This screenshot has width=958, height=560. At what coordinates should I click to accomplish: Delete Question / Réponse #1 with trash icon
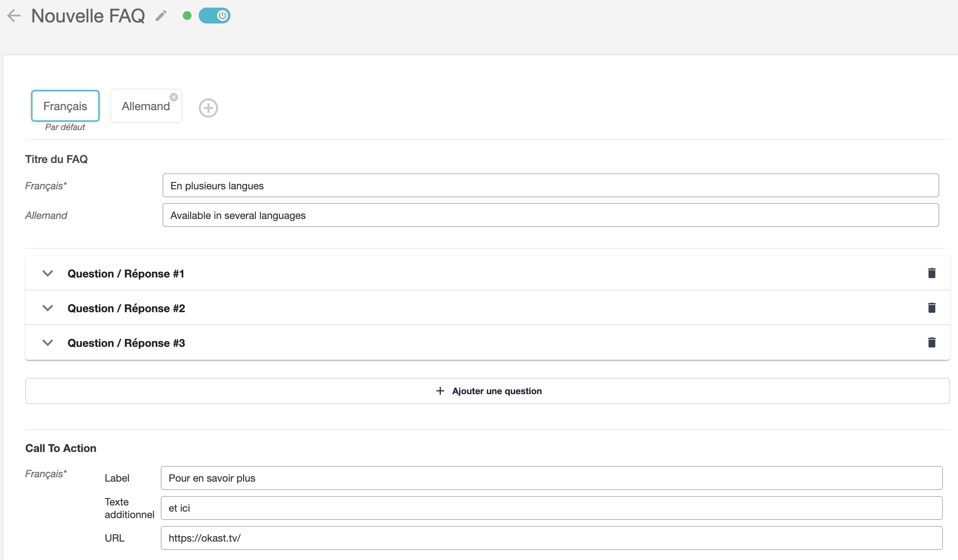(931, 273)
